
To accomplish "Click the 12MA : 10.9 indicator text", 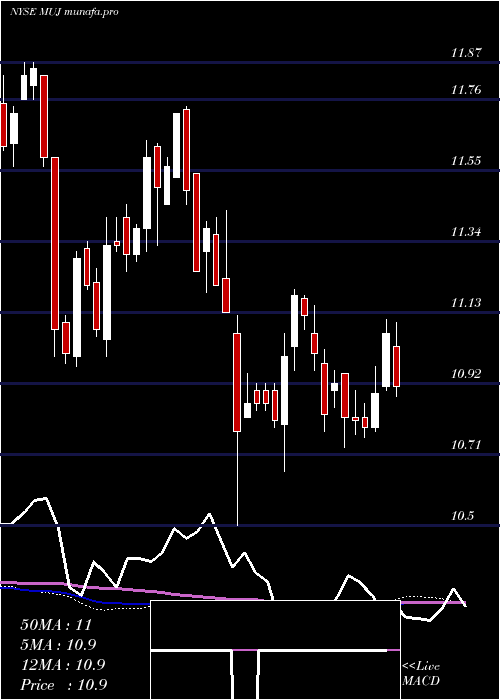I will click(62, 665).
